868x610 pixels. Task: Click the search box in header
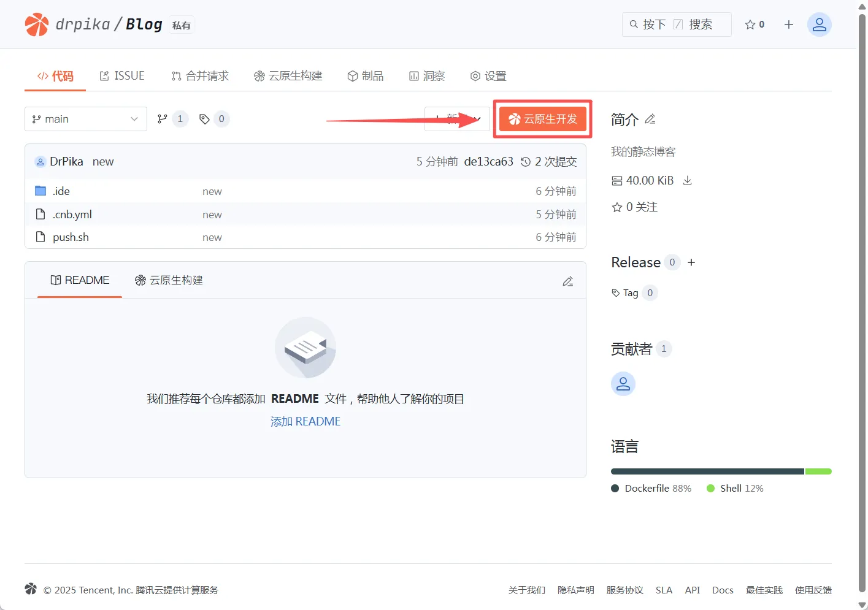pos(677,25)
